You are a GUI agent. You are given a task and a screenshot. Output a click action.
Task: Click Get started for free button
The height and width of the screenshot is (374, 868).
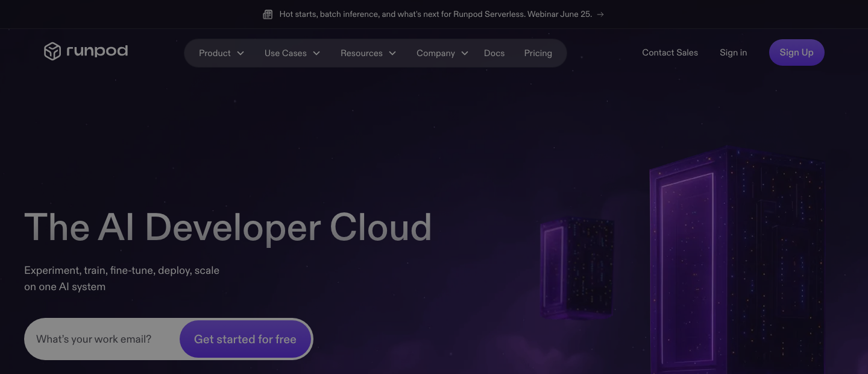[x=245, y=339]
